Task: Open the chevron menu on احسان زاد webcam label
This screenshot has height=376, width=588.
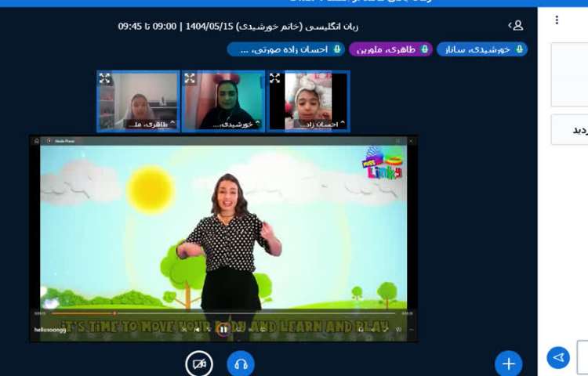Action: (x=343, y=123)
